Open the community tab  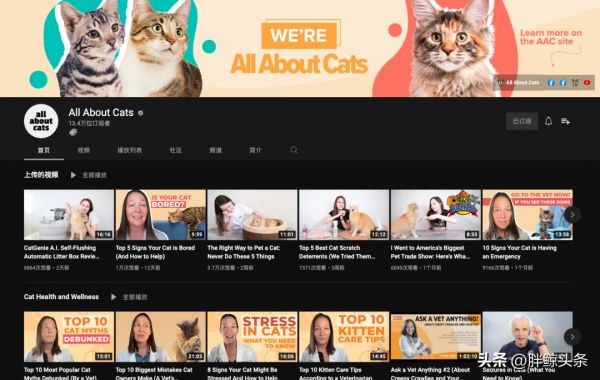(175, 150)
